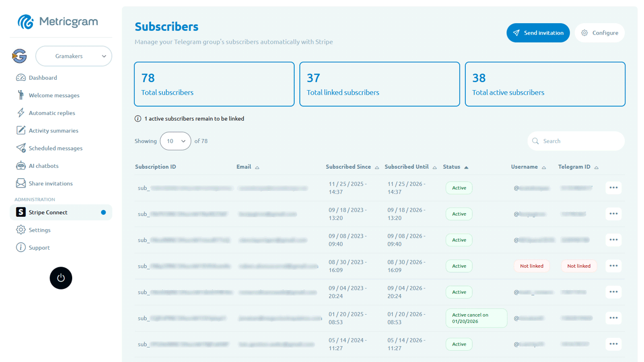Click the power logout button
The width and height of the screenshot is (644, 362).
[x=61, y=278]
